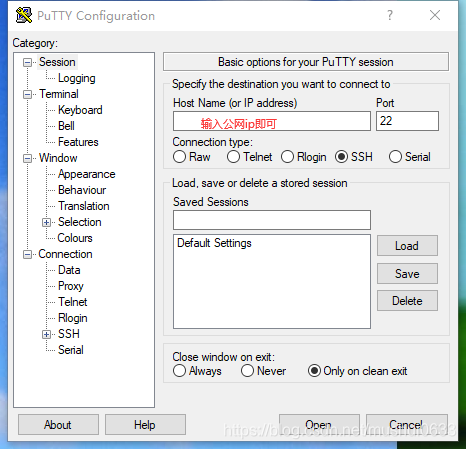Open the Bell settings category

pos(66,126)
